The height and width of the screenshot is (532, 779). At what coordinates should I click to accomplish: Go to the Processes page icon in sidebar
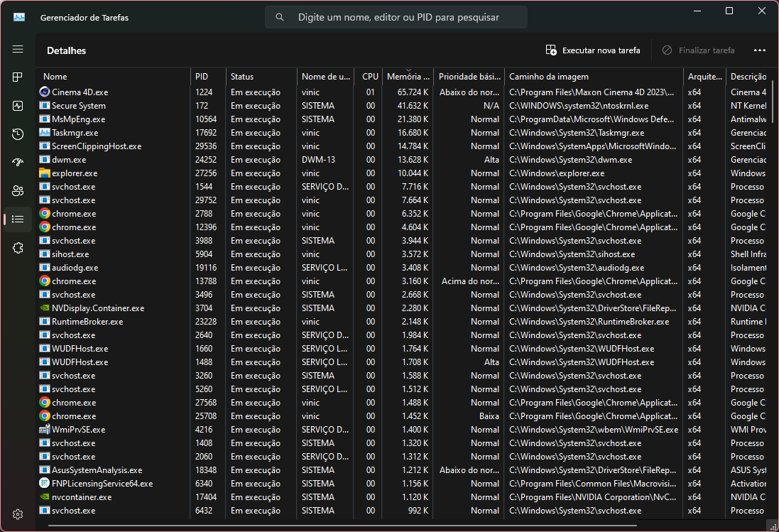point(18,77)
